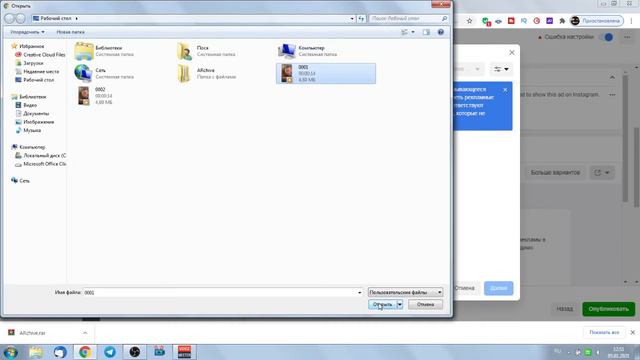Select Загрузки in the navigation pane
The image size is (640, 360).
[x=33, y=63]
